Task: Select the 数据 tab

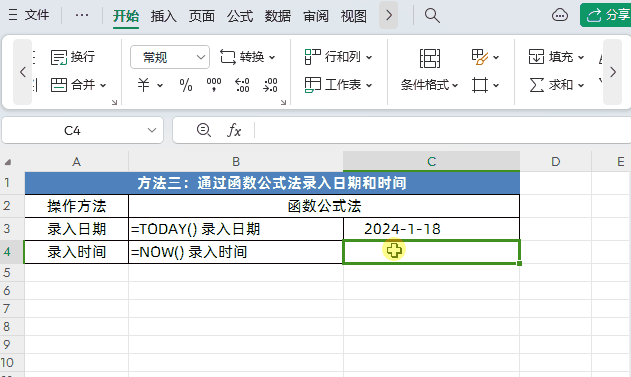Action: point(278,16)
